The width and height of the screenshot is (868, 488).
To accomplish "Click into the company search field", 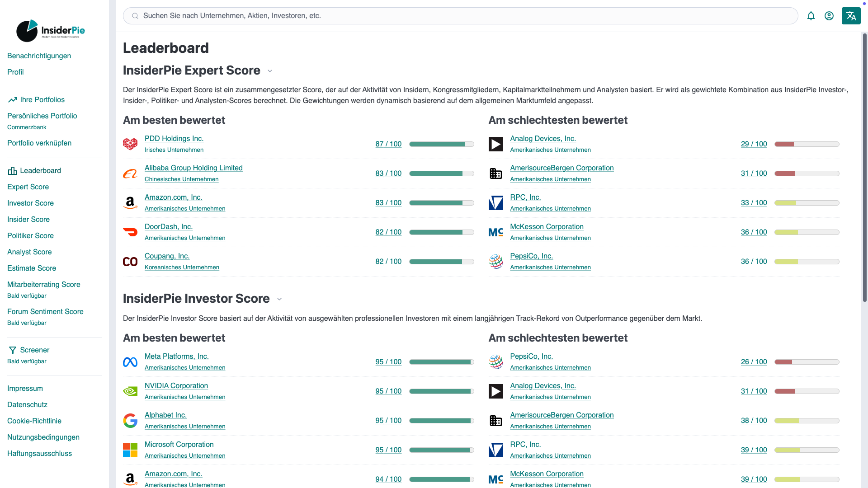I will point(460,16).
